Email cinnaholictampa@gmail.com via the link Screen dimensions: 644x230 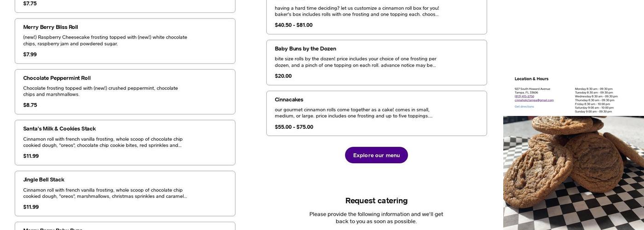[534, 100]
